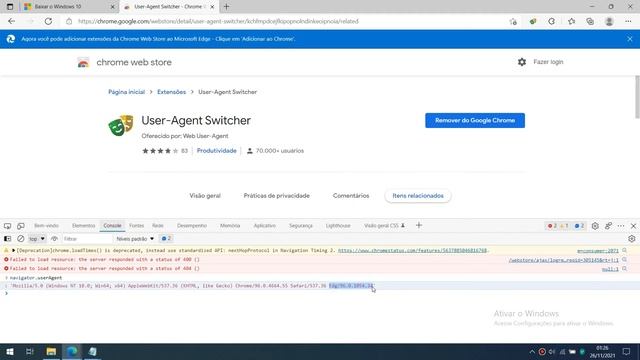640x360 pixels.
Task: Open the DevTools Aplicativo tab
Action: [264, 226]
